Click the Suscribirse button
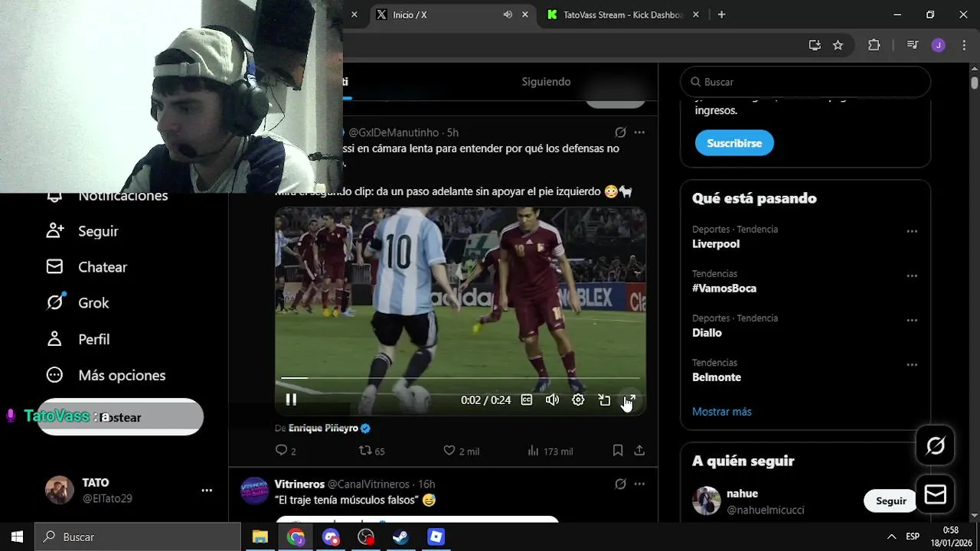 pos(734,143)
